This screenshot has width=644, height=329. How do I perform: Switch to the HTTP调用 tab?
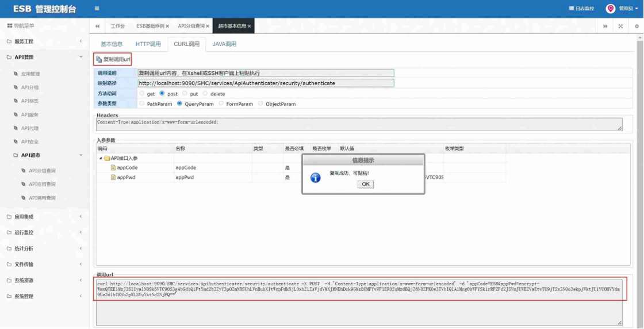point(148,44)
